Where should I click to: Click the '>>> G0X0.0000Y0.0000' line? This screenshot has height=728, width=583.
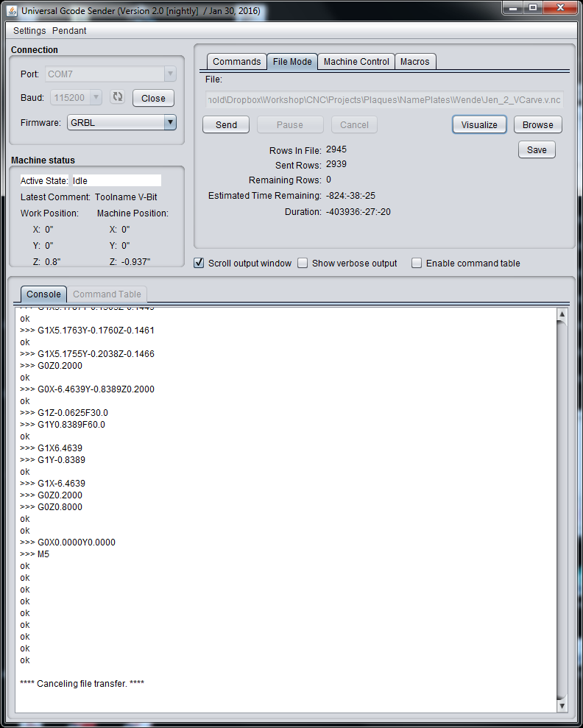[x=68, y=542]
